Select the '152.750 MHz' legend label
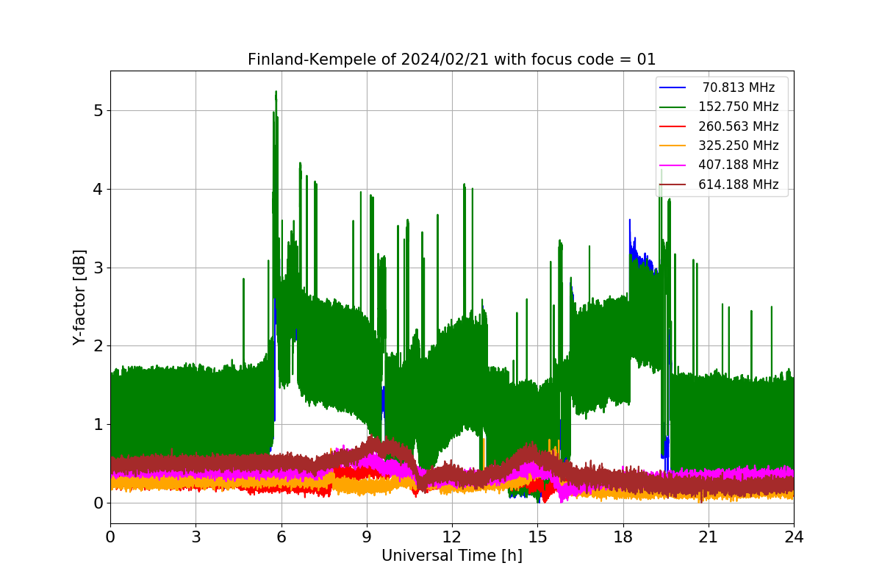Viewport: 882px width, 588px height. tap(739, 107)
